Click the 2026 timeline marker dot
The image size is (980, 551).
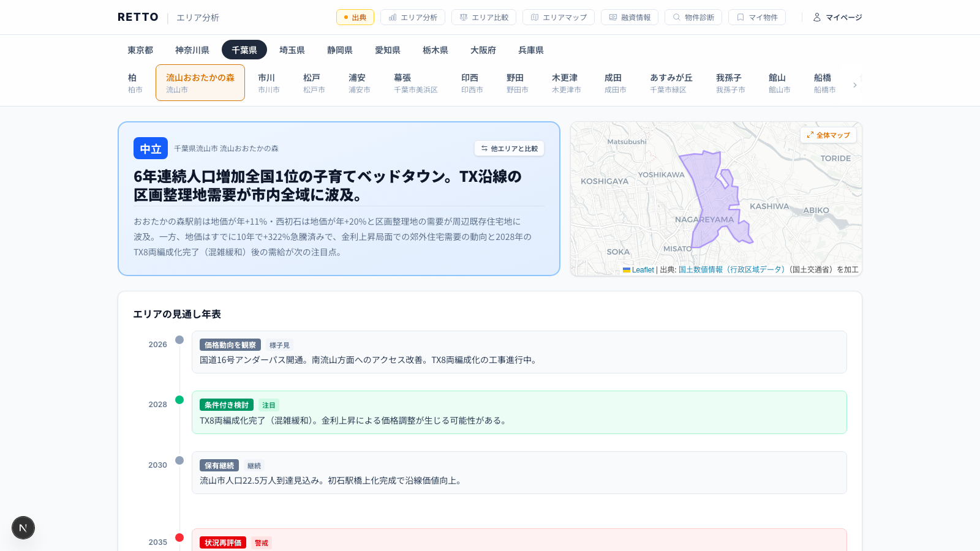tap(179, 340)
